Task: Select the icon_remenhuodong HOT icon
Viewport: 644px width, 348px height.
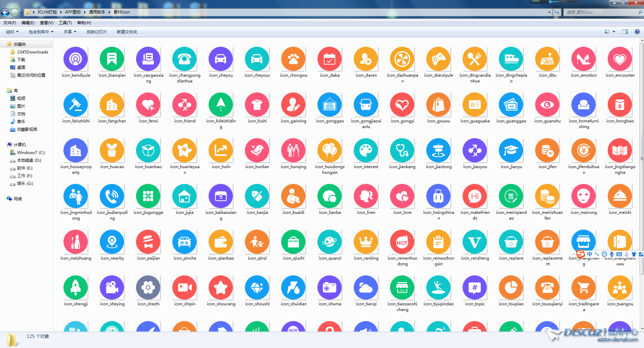Action: point(402,242)
